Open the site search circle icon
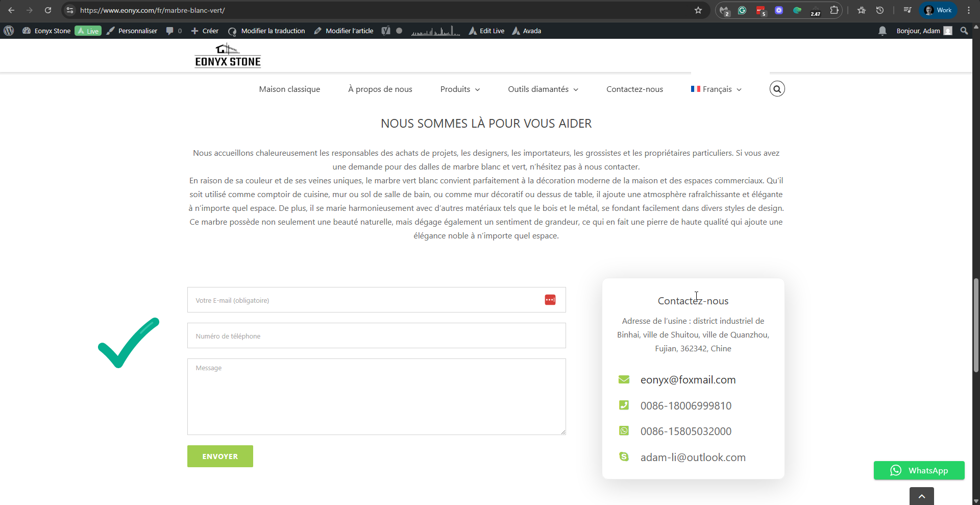The width and height of the screenshot is (980, 505). 777,89
